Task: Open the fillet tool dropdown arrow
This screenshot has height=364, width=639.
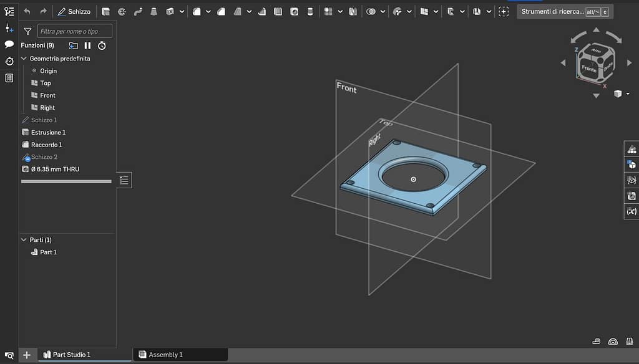Action: pyautogui.click(x=208, y=11)
